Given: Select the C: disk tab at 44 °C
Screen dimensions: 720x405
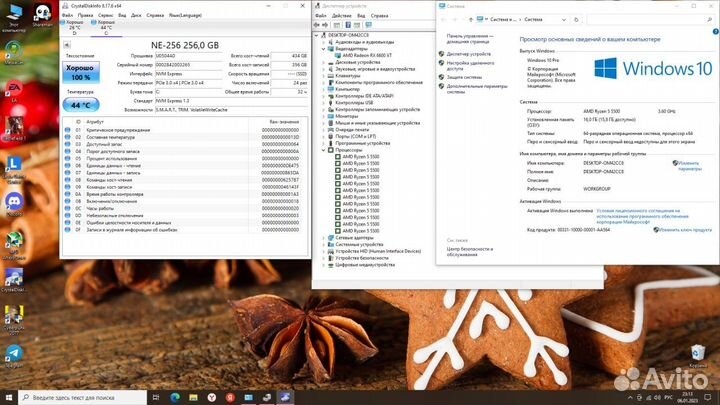Looking at the screenshot, I should tap(106, 28).
